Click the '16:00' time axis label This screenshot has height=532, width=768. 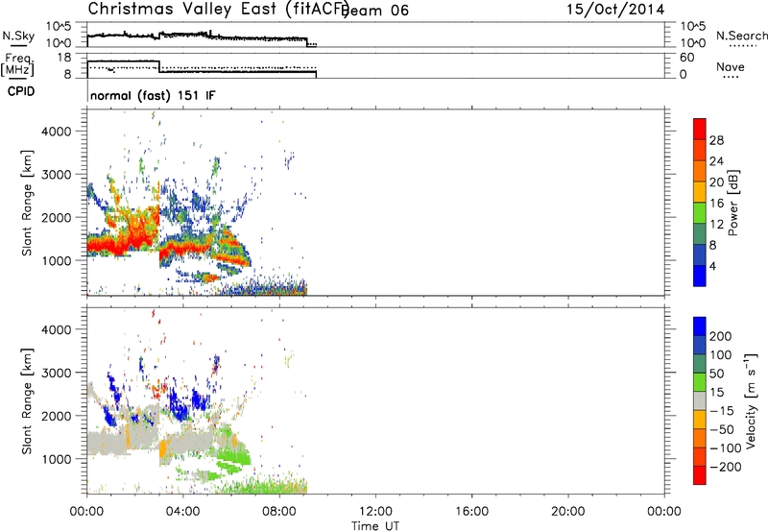tap(471, 512)
